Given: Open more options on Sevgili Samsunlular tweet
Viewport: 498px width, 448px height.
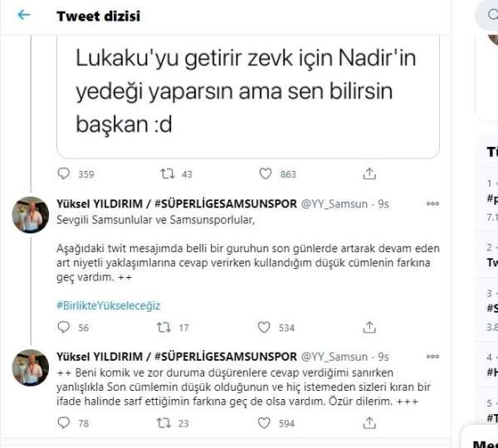Looking at the screenshot, I should click(432, 203).
